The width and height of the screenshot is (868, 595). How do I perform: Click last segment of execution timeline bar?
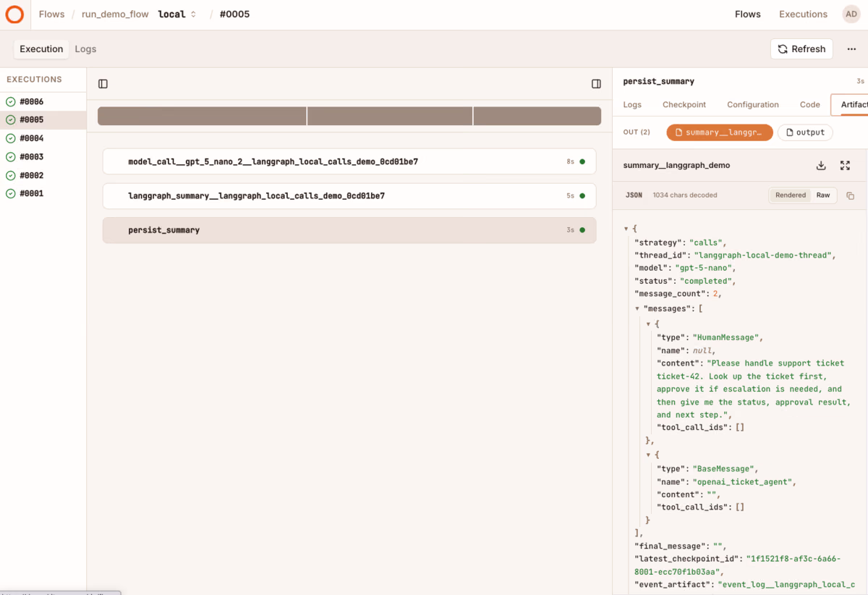tap(537, 116)
